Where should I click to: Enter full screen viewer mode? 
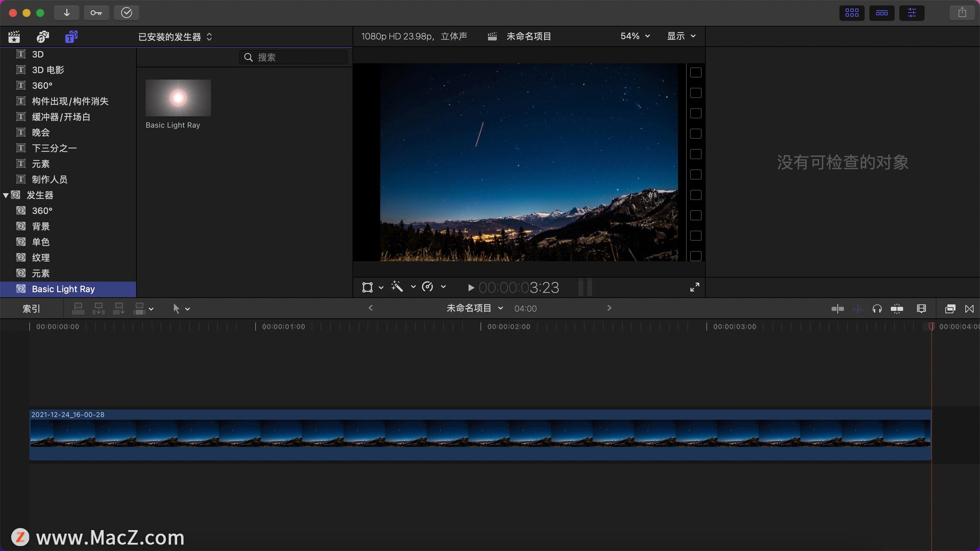[x=695, y=288]
